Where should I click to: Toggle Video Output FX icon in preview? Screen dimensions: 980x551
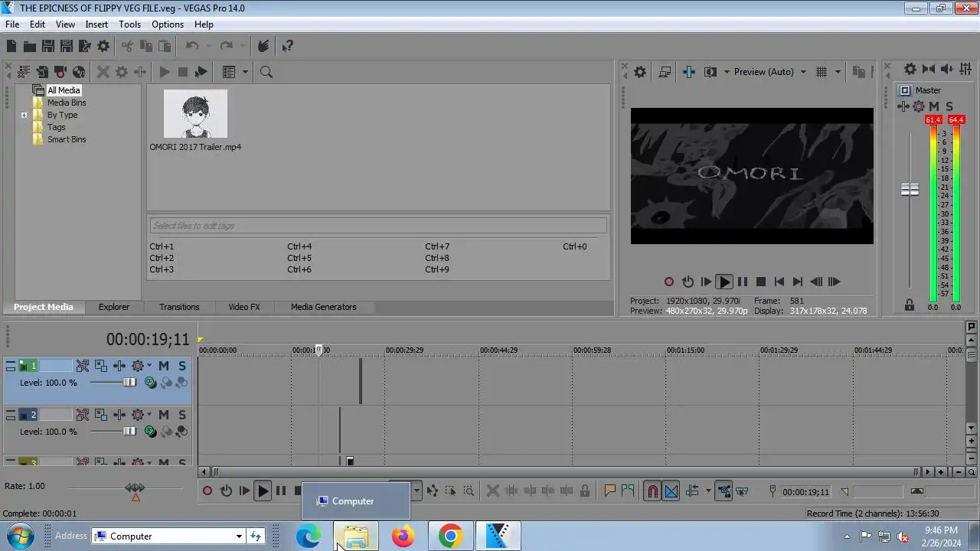tap(688, 72)
